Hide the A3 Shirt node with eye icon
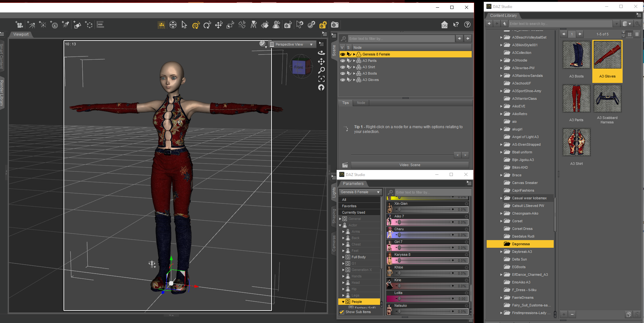This screenshot has width=644, height=323. pyautogui.click(x=343, y=67)
